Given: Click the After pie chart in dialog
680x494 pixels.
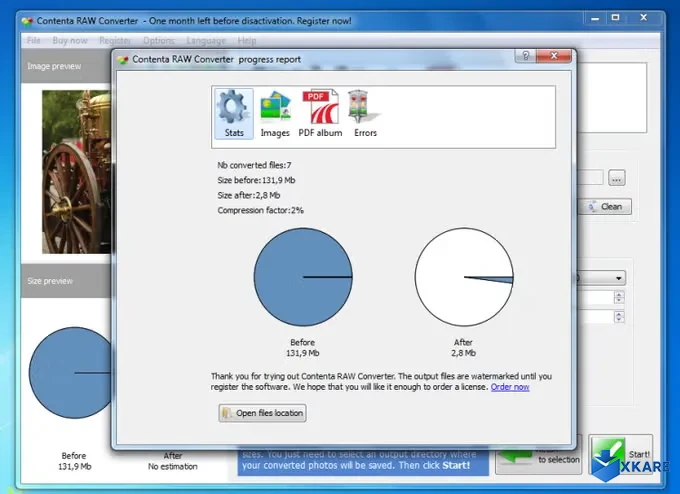Looking at the screenshot, I should pos(464,277).
